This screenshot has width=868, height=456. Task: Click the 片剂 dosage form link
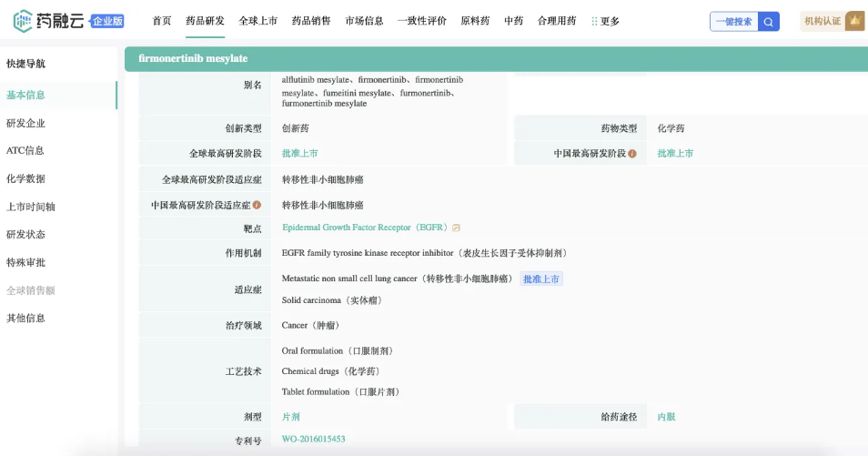coord(290,417)
